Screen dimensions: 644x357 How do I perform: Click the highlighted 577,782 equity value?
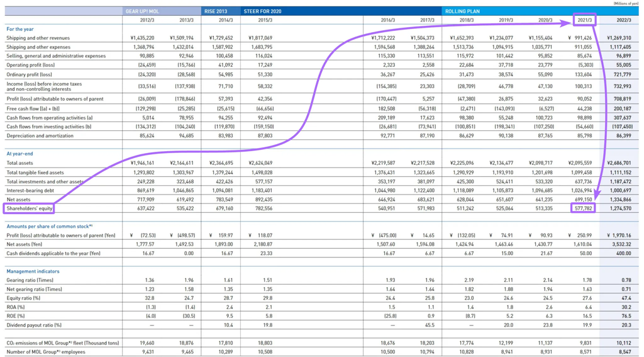[582, 208]
